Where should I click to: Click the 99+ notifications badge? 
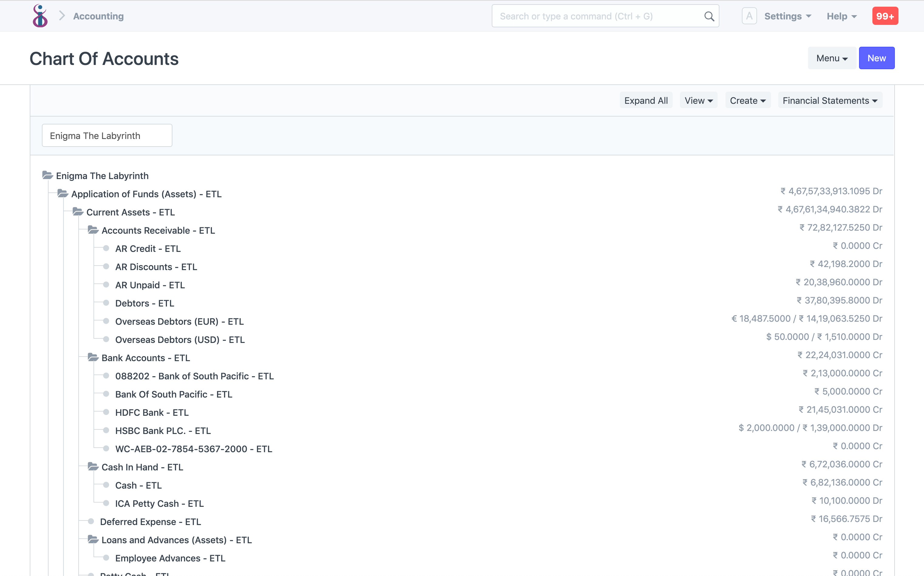[885, 15]
